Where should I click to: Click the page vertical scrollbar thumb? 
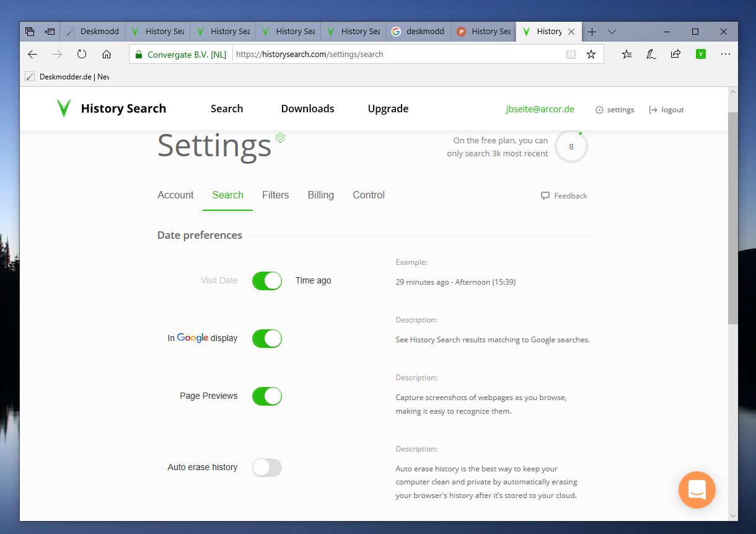(732, 217)
